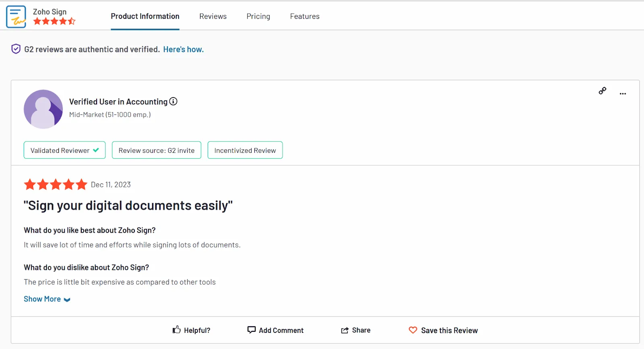Click the heart Save this Review icon

[x=413, y=330]
